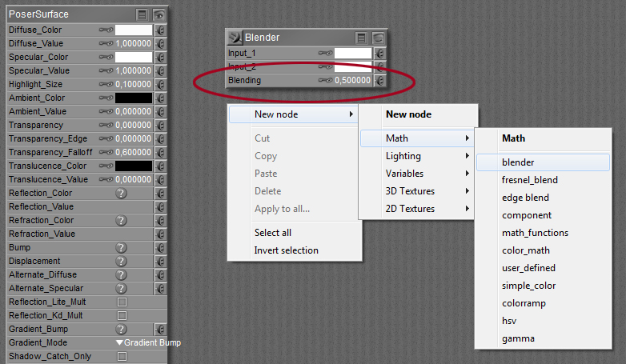
Task: Open the Gradient_Mode dropdown showing Gradient Bump
Action: (148, 342)
